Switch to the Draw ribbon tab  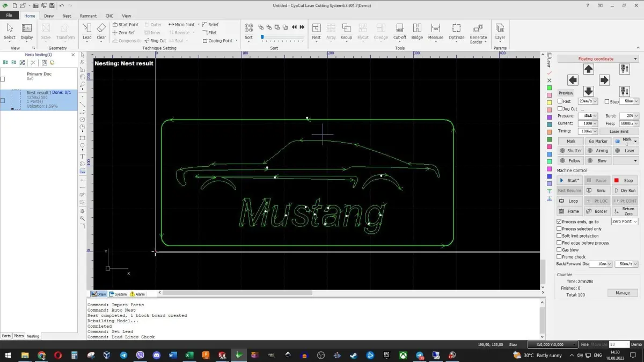tap(49, 16)
